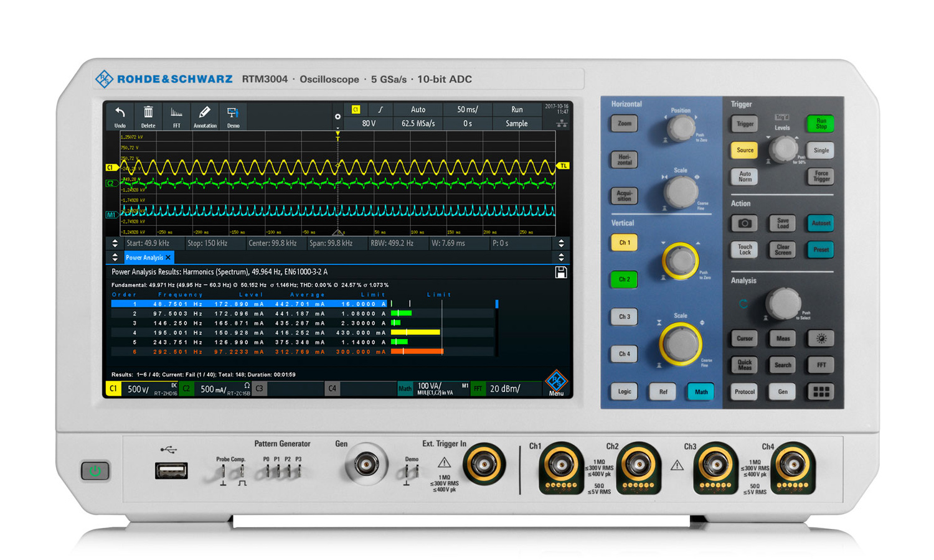Open the FFT 20 dBm/ label on the bottom bar
Viewport: 934px width, 560px height.
506,389
